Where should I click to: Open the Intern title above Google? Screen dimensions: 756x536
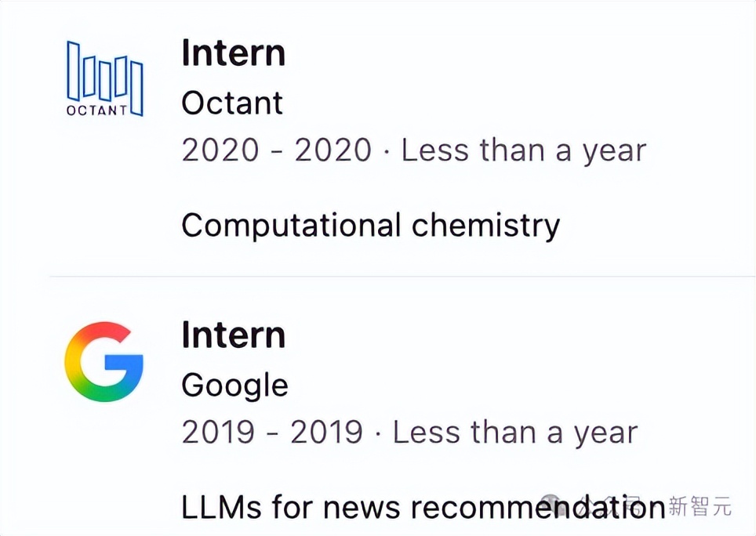click(x=233, y=335)
